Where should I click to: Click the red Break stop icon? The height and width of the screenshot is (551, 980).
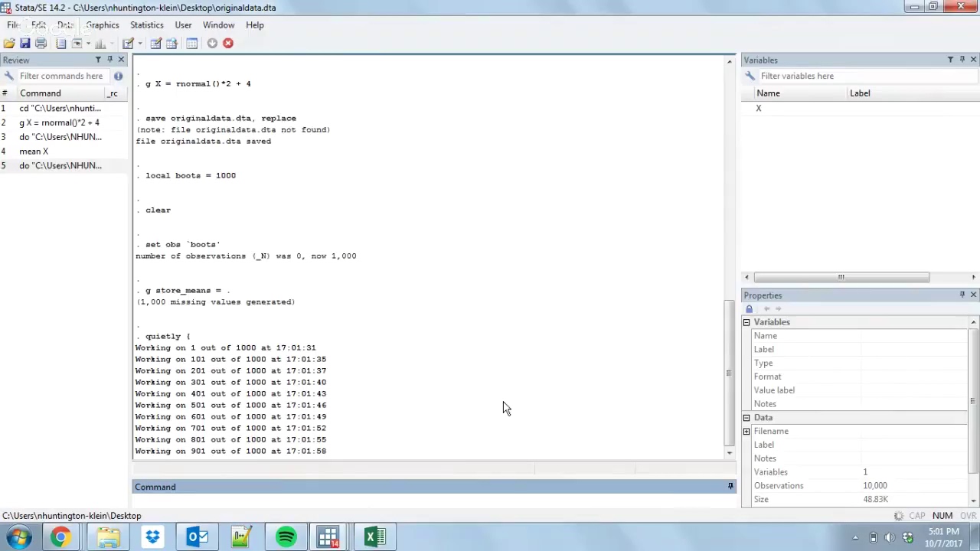pos(228,44)
